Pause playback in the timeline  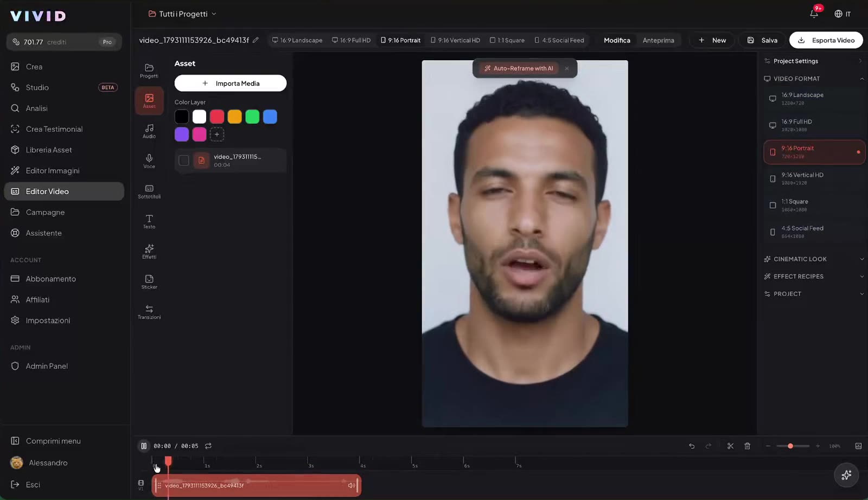coord(144,446)
